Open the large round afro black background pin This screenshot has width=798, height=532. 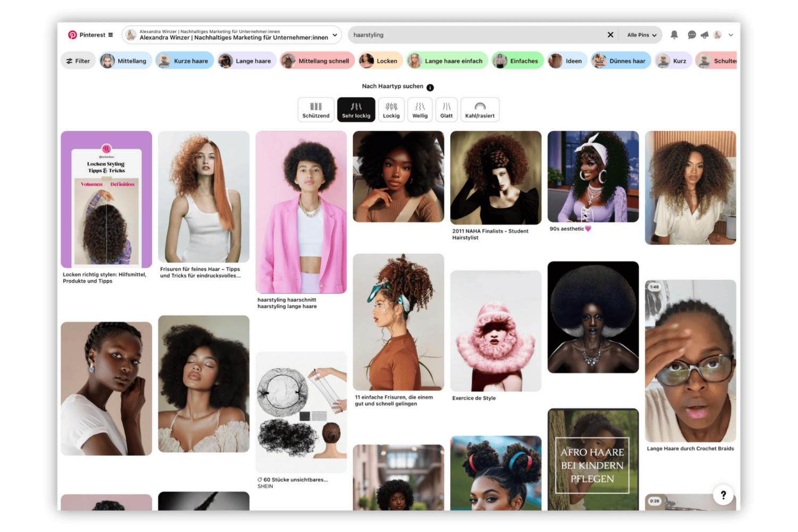pyautogui.click(x=593, y=317)
